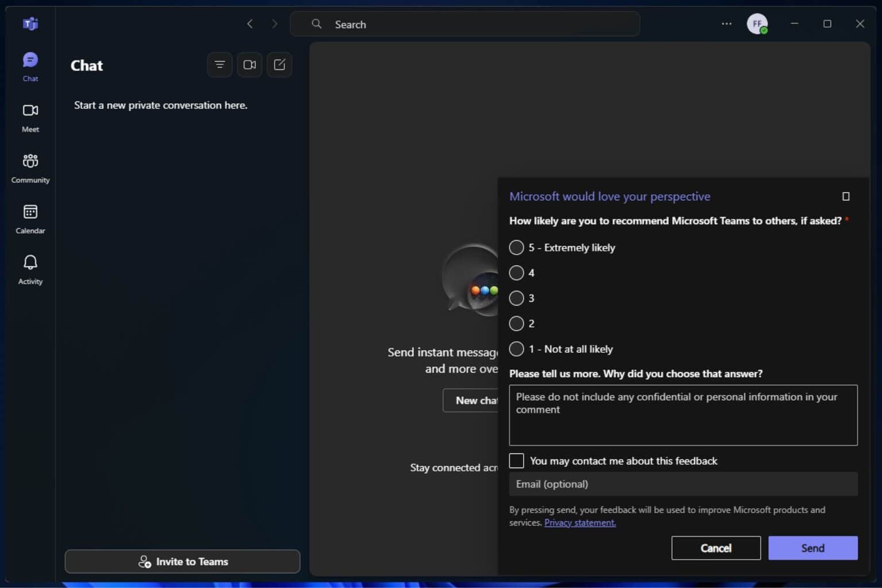The height and width of the screenshot is (588, 882).
Task: Open the Community section in sidebar
Action: [30, 168]
